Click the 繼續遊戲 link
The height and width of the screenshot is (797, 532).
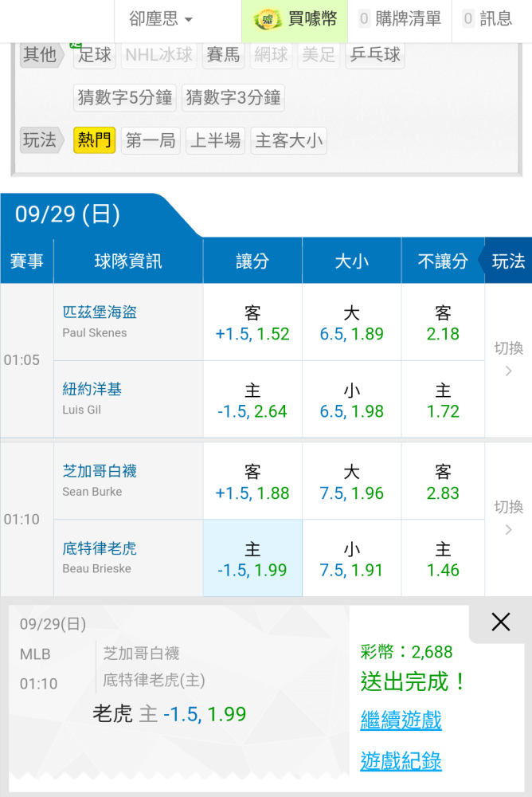click(x=401, y=720)
